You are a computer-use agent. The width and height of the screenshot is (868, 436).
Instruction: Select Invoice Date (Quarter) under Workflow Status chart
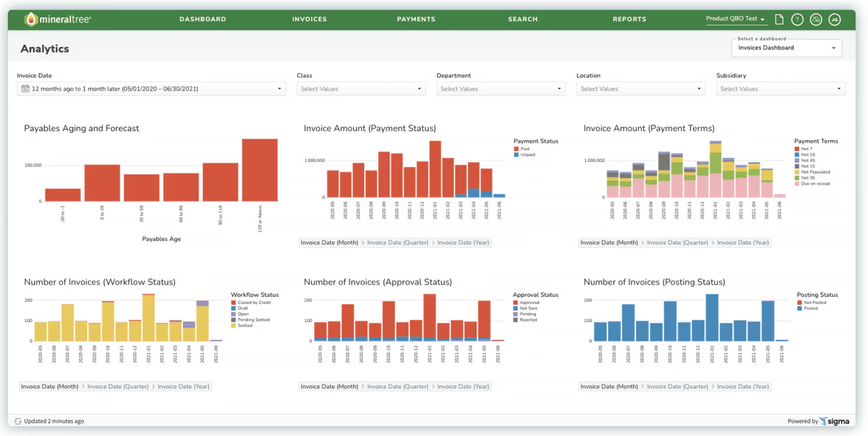pos(118,387)
